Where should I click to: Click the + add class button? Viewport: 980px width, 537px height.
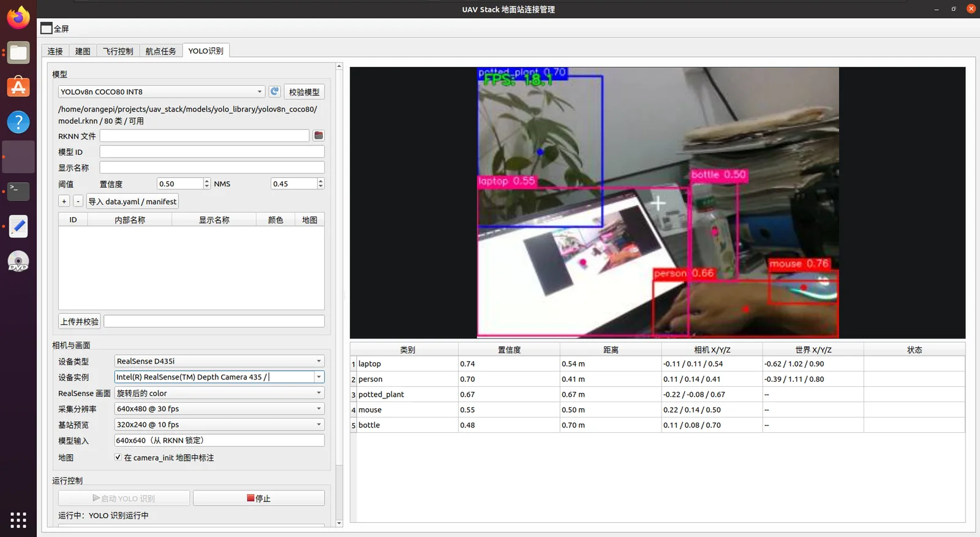pos(64,201)
